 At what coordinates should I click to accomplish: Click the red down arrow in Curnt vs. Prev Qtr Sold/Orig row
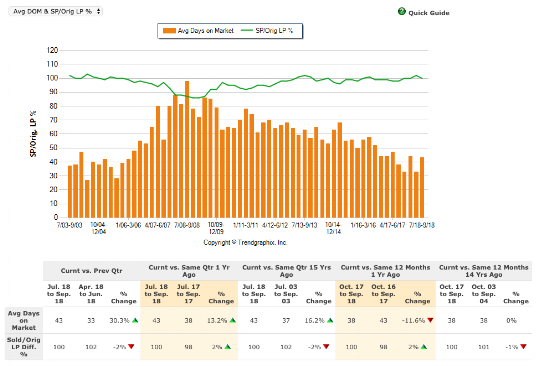pos(131,347)
